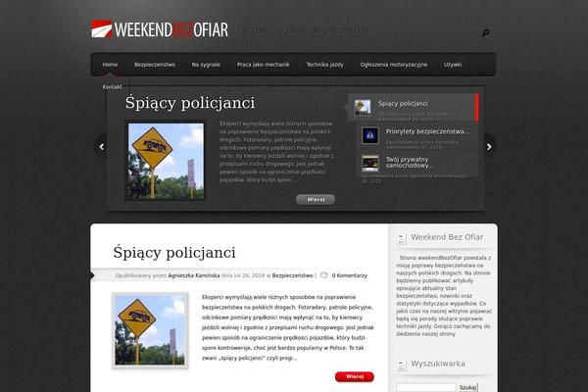The image size is (588, 392).
Task: Click the red Więcej button under article
Action: click(355, 376)
